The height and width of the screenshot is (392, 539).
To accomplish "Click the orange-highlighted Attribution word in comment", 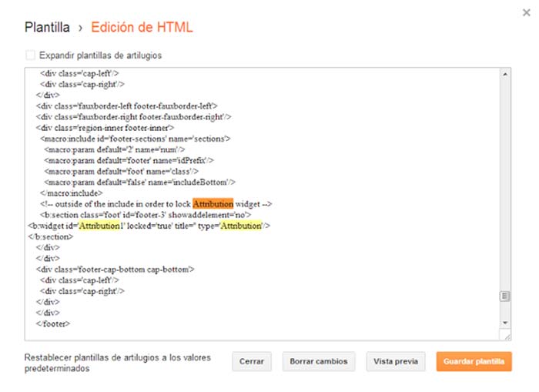I will [213, 204].
